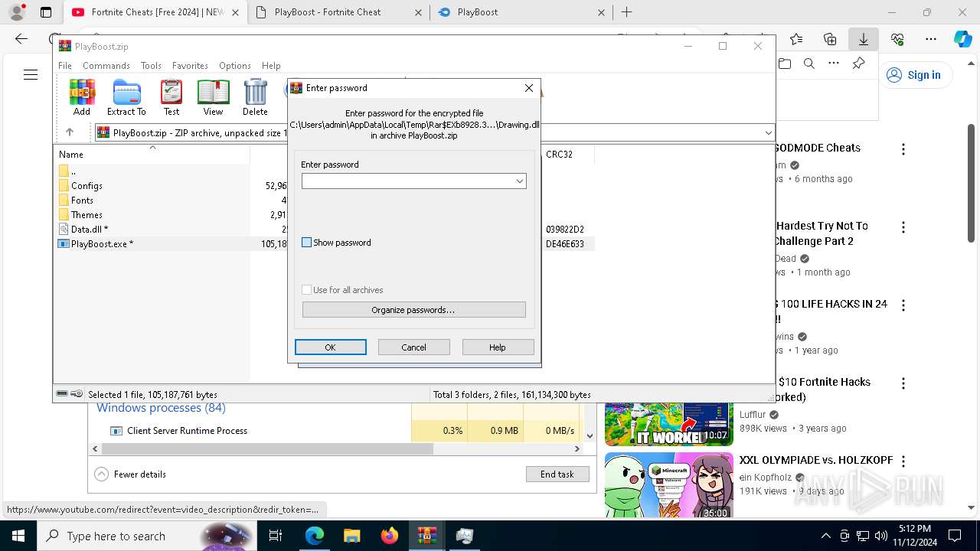The image size is (980, 551).
Task: Open options for $10 Fortnite Hacks video
Action: pyautogui.click(x=903, y=383)
